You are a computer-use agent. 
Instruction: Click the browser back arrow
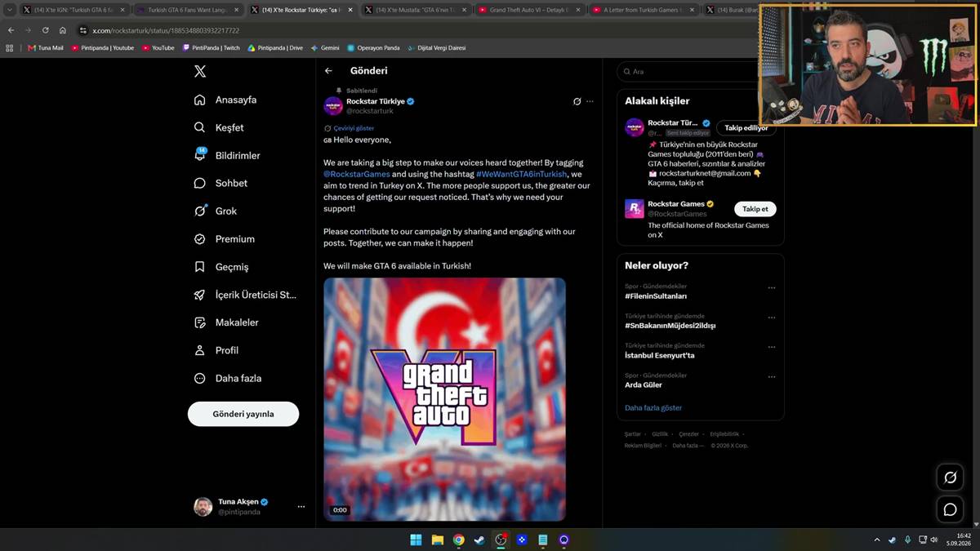[11, 30]
